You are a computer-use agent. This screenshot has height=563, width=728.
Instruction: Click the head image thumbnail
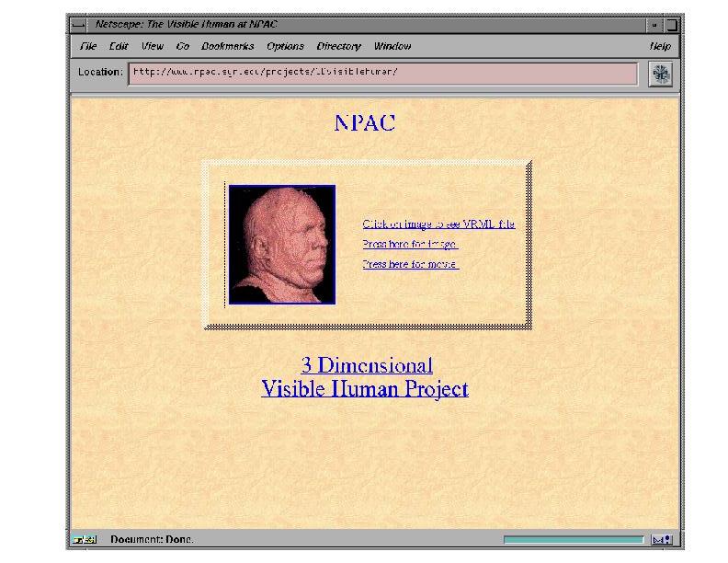coord(282,245)
